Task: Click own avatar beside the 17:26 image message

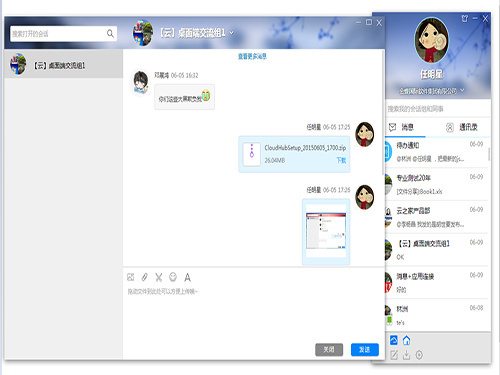Action: pyautogui.click(x=364, y=197)
